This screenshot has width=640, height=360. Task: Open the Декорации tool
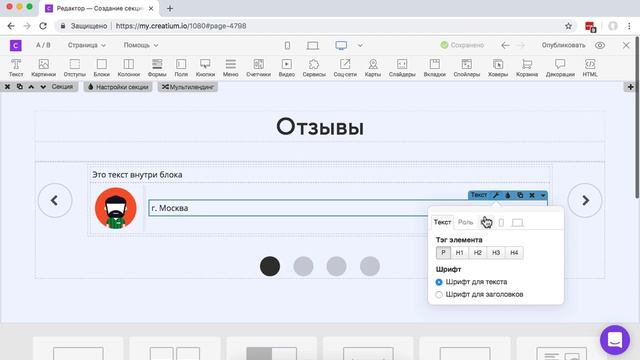tap(560, 67)
